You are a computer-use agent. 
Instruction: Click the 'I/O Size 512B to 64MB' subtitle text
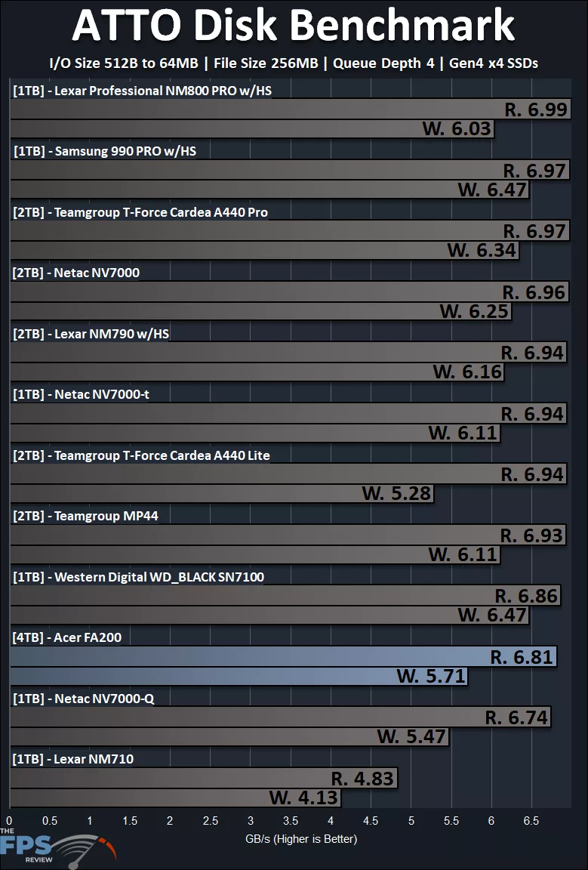point(124,63)
